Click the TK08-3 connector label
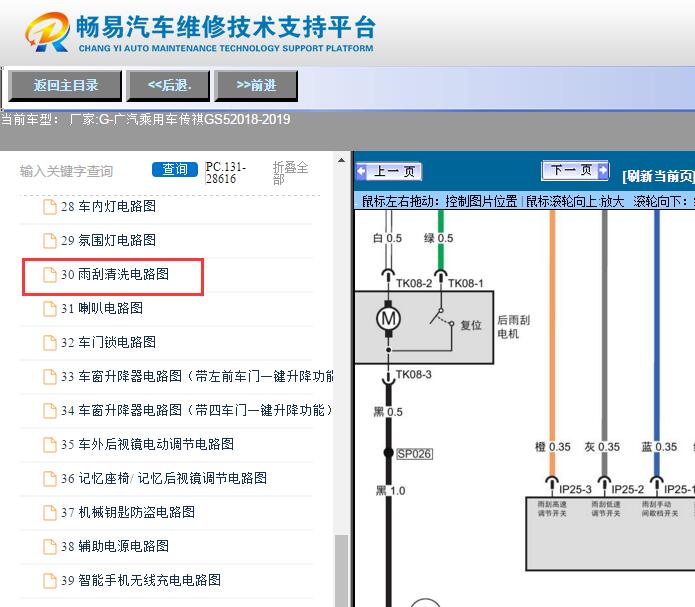 click(413, 375)
